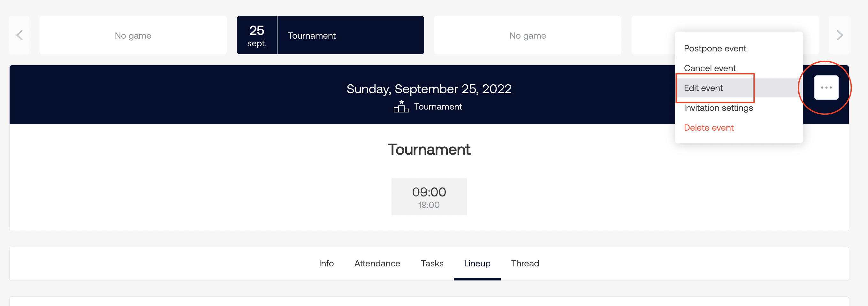This screenshot has width=868, height=306.
Task: Open the Attendance tab
Action: click(x=377, y=264)
